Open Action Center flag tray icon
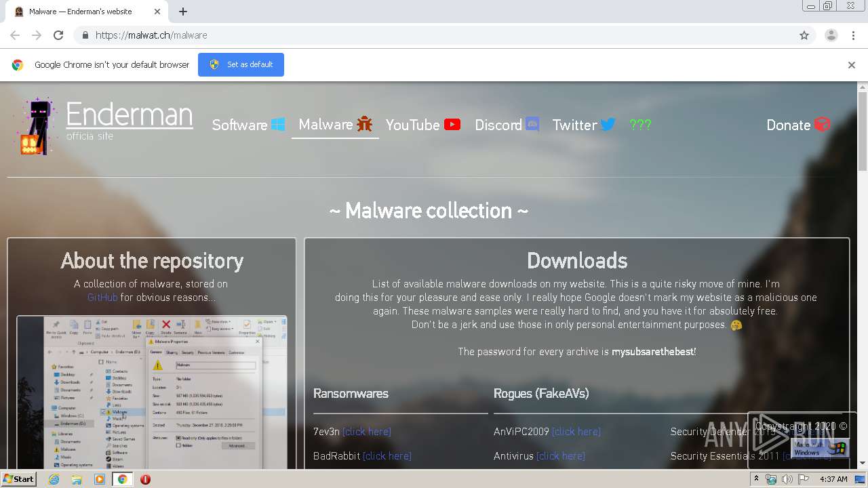This screenshot has width=868, height=488. [804, 479]
